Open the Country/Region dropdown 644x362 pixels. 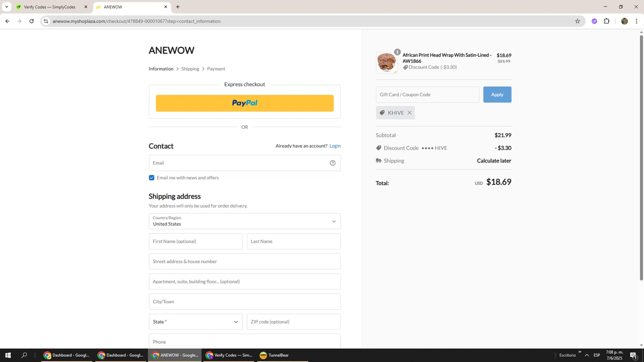click(x=245, y=221)
